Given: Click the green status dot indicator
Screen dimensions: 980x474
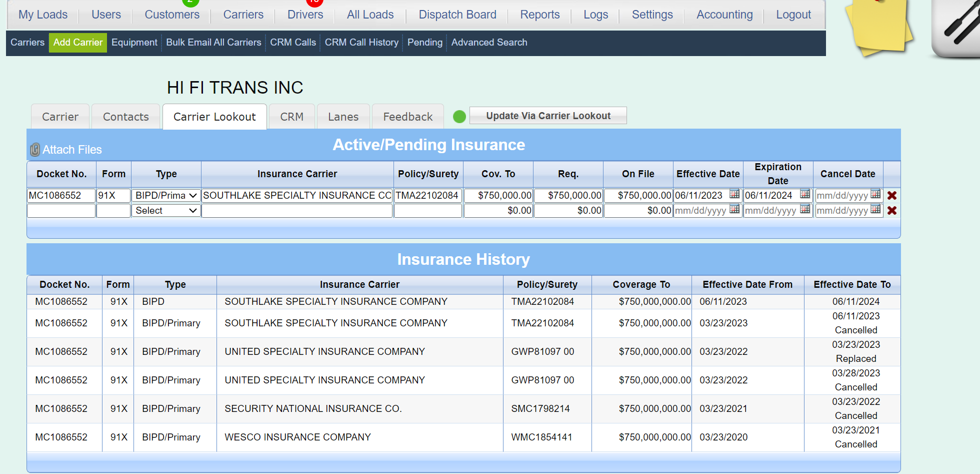Looking at the screenshot, I should pos(459,117).
